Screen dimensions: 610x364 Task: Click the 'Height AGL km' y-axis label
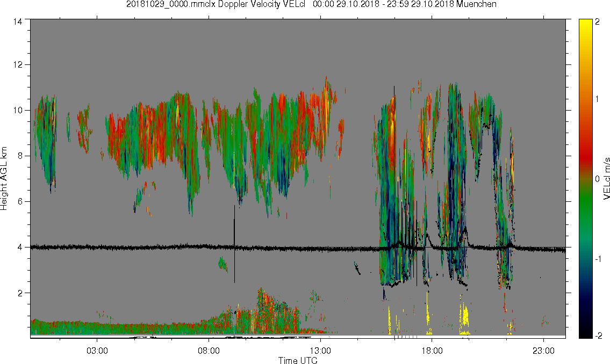[x=4, y=178]
